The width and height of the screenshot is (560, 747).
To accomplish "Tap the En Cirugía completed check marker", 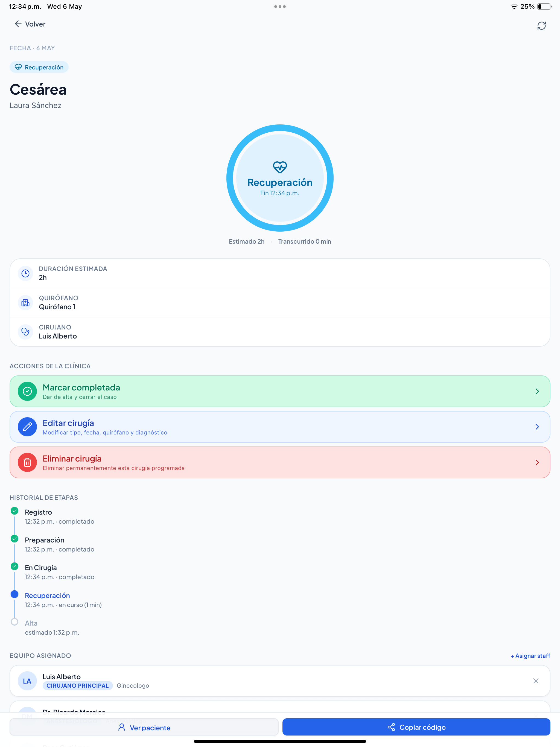I will tap(14, 566).
